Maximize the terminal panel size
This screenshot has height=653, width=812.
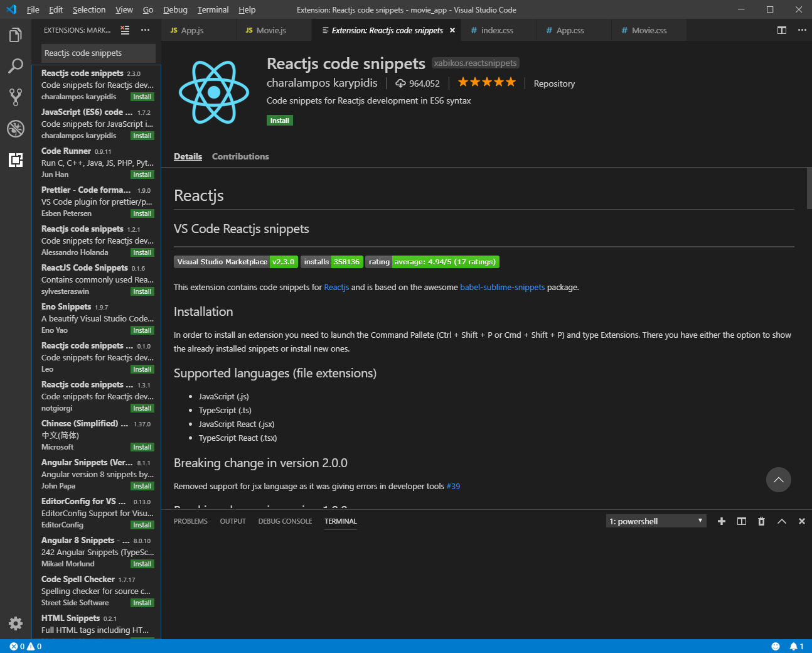pyautogui.click(x=782, y=521)
